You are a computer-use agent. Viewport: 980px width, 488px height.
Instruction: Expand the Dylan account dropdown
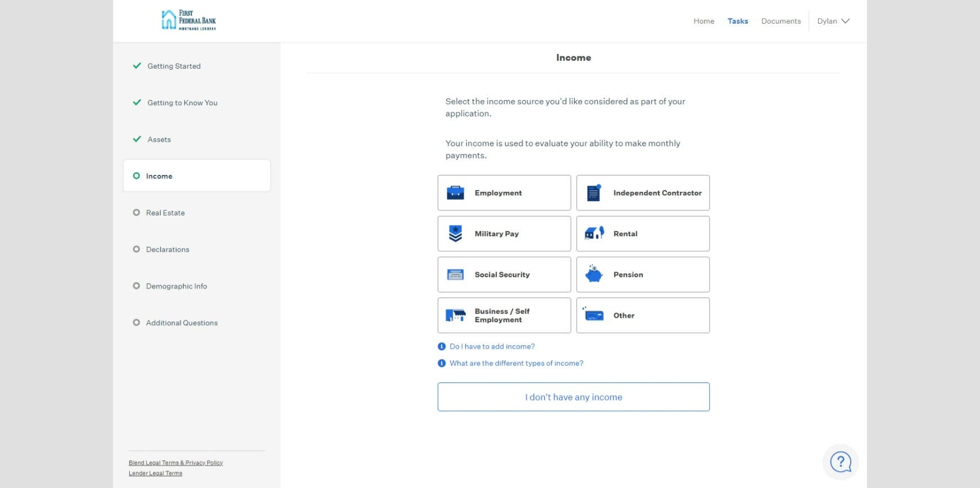pos(833,21)
